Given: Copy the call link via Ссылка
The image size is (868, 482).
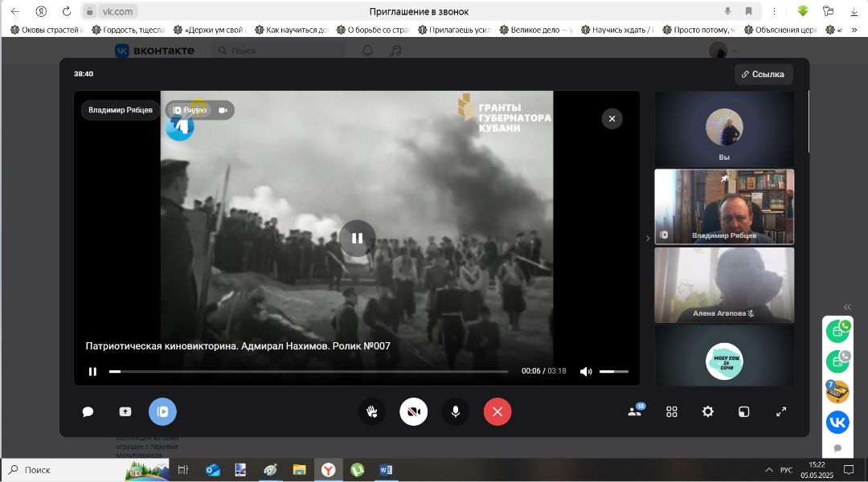Looking at the screenshot, I should coord(764,74).
